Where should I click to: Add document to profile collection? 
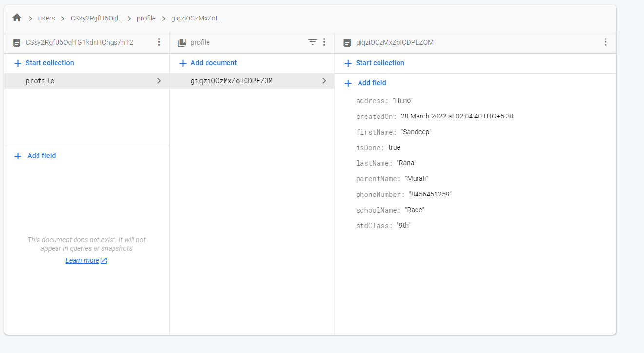pos(208,63)
